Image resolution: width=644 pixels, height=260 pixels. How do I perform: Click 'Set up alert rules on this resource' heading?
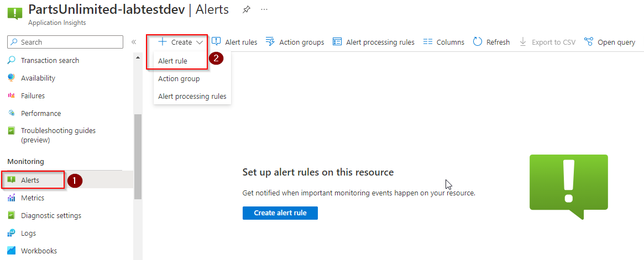(x=318, y=172)
